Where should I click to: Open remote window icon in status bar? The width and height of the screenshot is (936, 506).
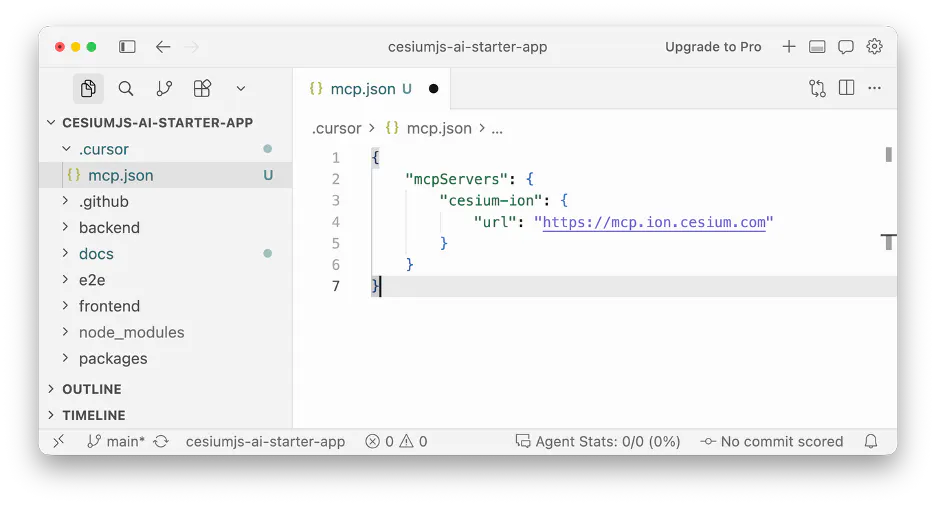click(x=58, y=442)
